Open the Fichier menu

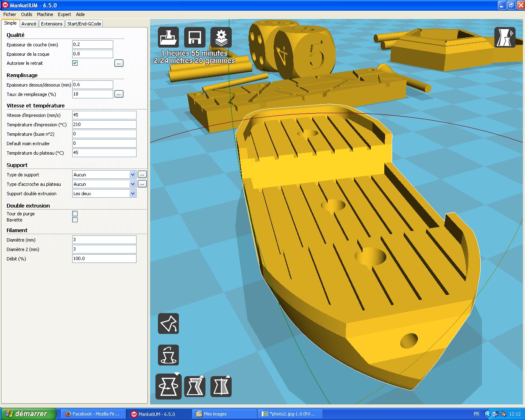coord(10,14)
